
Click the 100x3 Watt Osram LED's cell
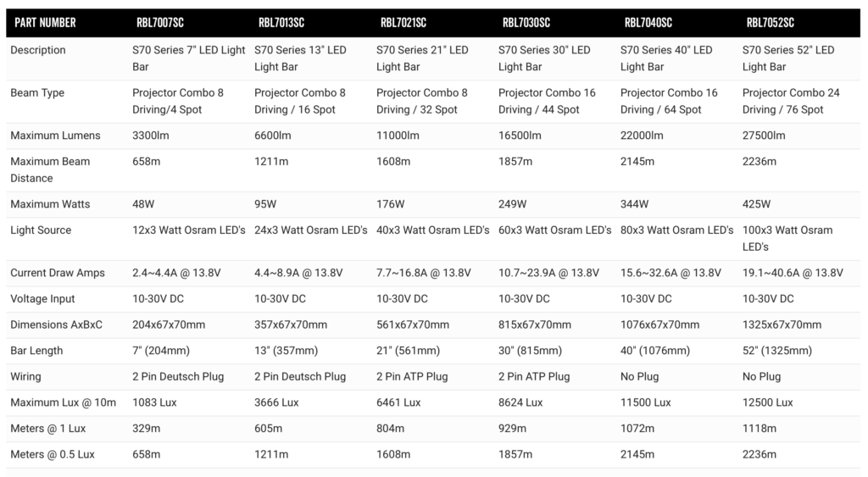(787, 239)
